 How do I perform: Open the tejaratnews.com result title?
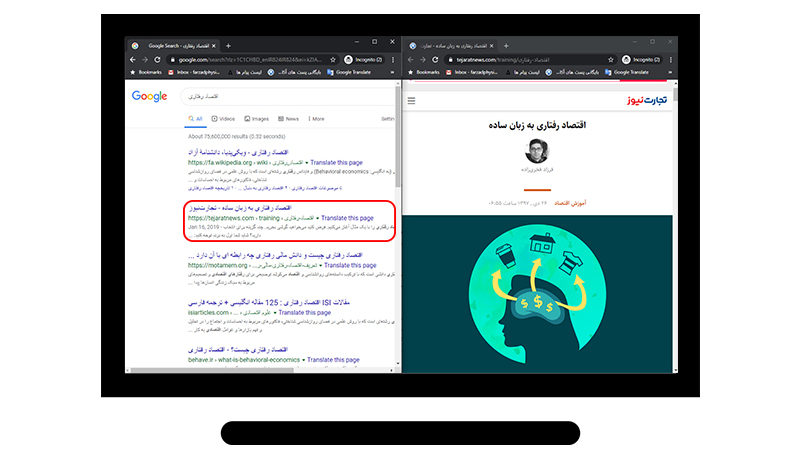(x=240, y=208)
